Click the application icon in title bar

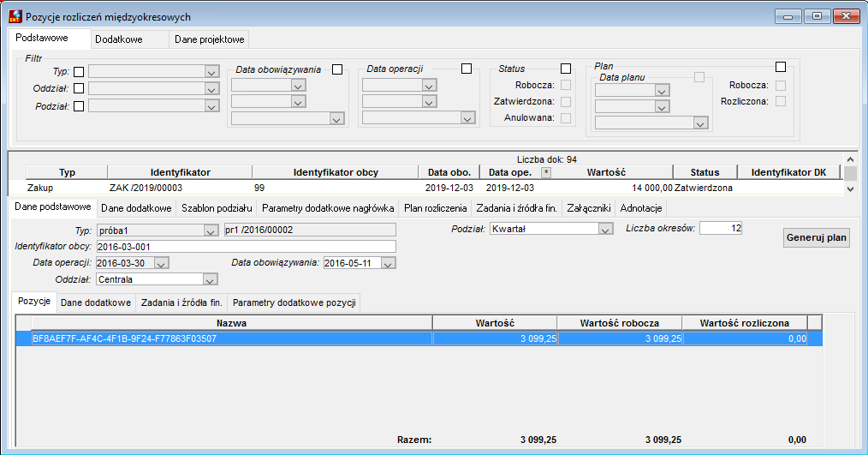[15, 16]
